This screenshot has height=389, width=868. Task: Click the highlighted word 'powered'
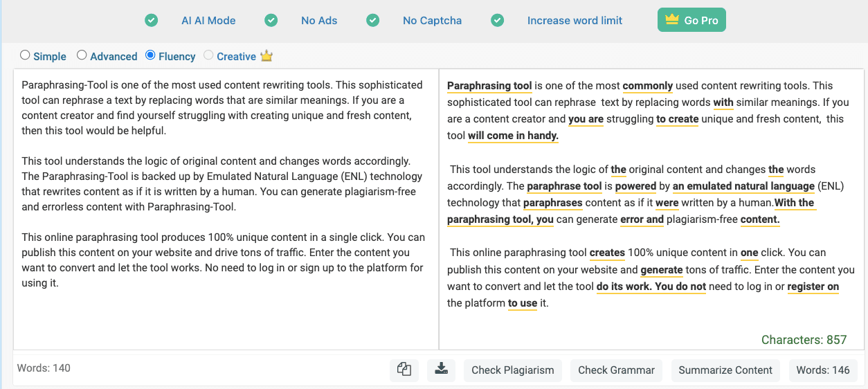point(635,186)
